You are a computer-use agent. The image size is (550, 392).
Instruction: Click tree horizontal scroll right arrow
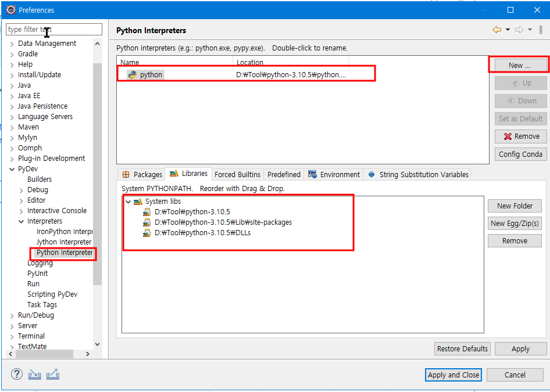tap(88, 354)
